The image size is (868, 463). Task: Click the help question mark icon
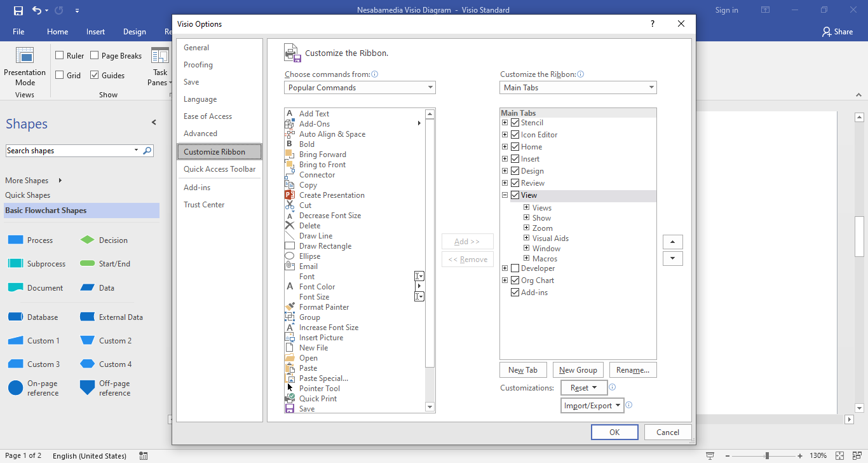tap(652, 24)
